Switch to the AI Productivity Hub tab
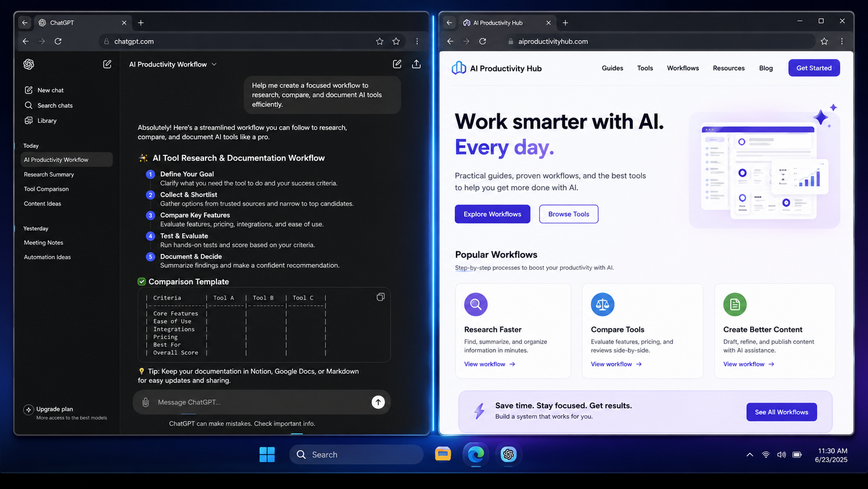 coord(507,23)
